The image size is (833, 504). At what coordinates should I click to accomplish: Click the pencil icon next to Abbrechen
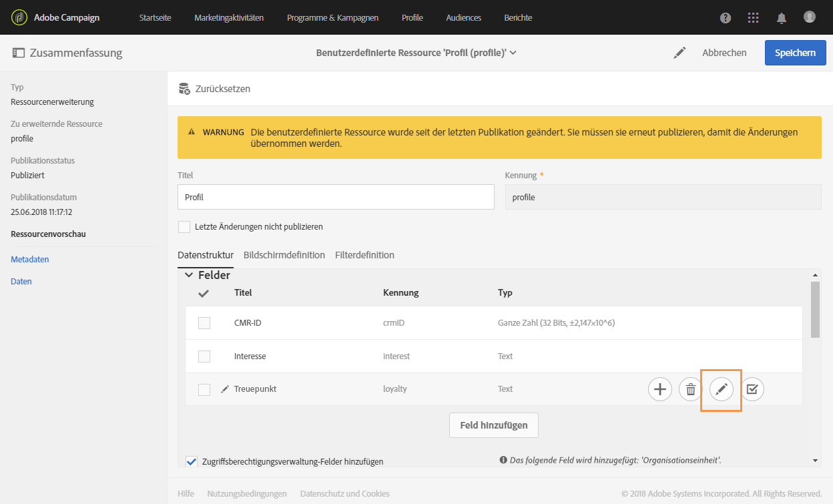click(679, 53)
